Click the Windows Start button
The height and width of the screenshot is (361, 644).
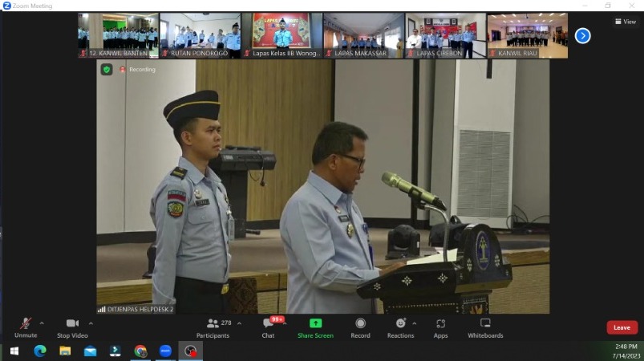tap(14, 351)
